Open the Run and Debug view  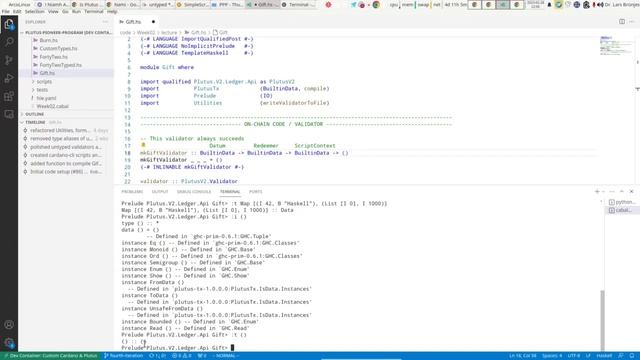pyautogui.click(x=9, y=78)
